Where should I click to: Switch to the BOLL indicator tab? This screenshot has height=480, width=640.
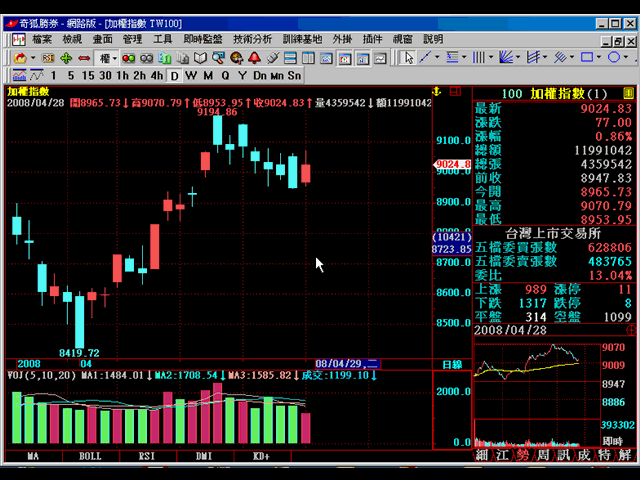(x=90, y=456)
